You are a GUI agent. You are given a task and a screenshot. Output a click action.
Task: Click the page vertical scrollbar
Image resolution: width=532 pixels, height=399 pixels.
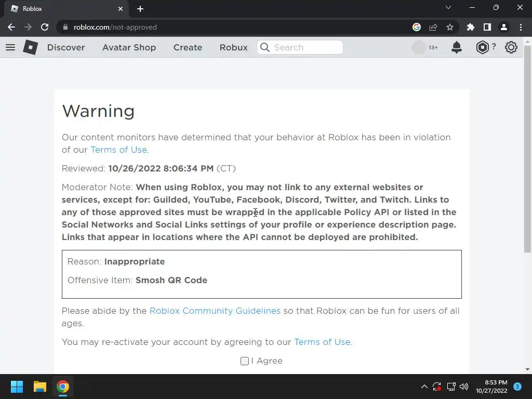[x=527, y=149]
